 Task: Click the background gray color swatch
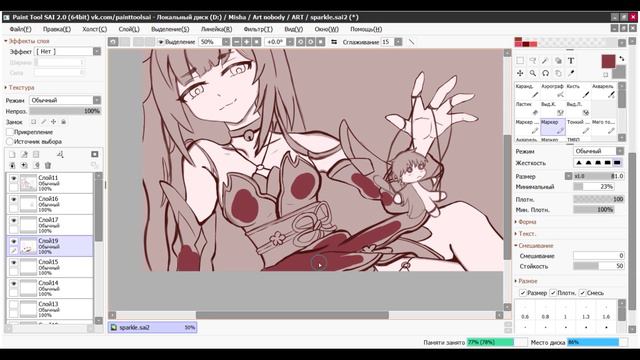tap(620, 72)
